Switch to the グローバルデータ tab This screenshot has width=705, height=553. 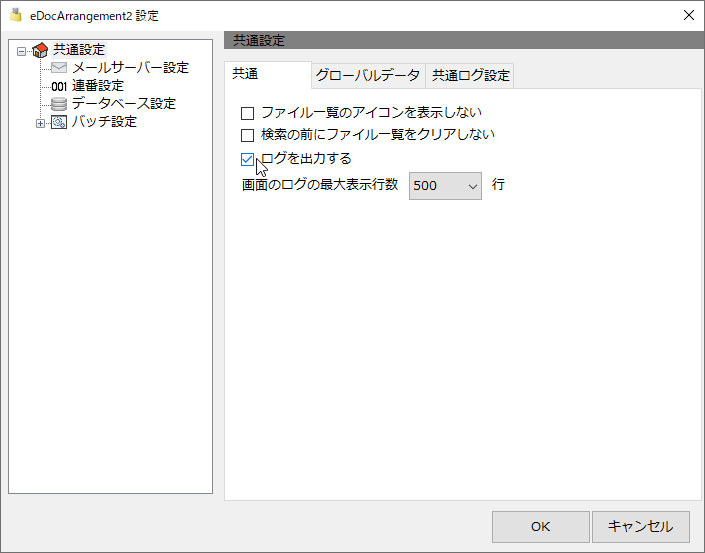click(368, 75)
